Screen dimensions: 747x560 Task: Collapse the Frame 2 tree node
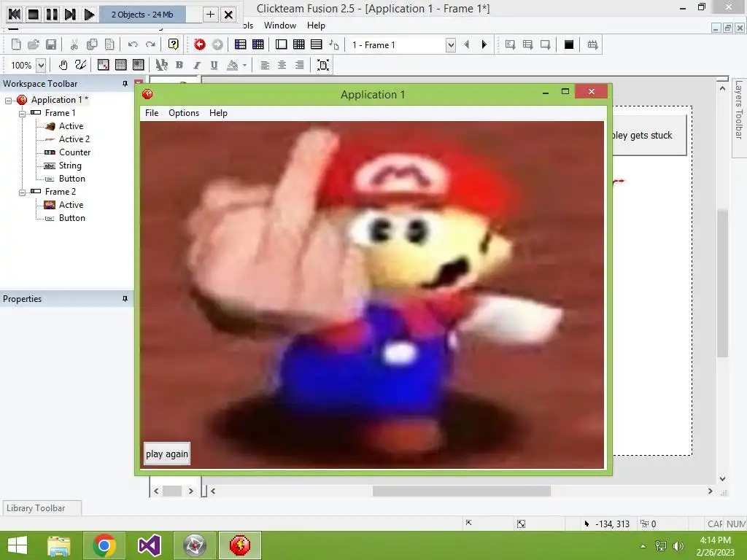[x=22, y=192]
